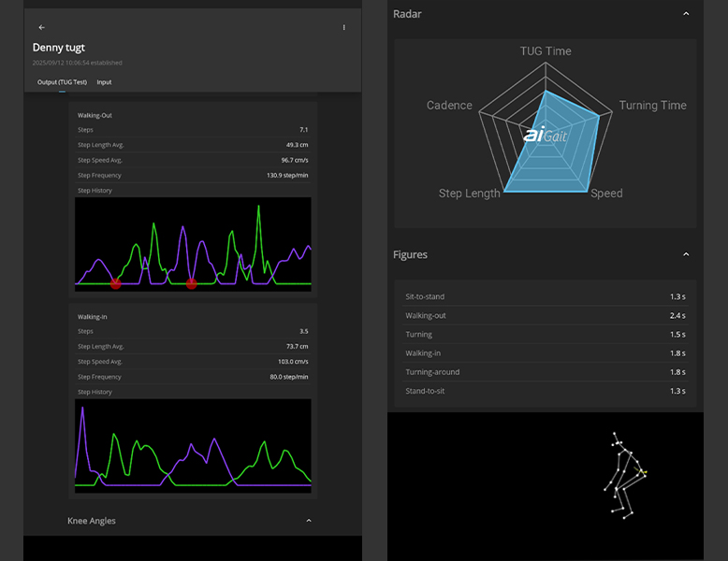Click the aiGait logo in the radar chart
Screen dimensions: 728x561
(x=545, y=136)
